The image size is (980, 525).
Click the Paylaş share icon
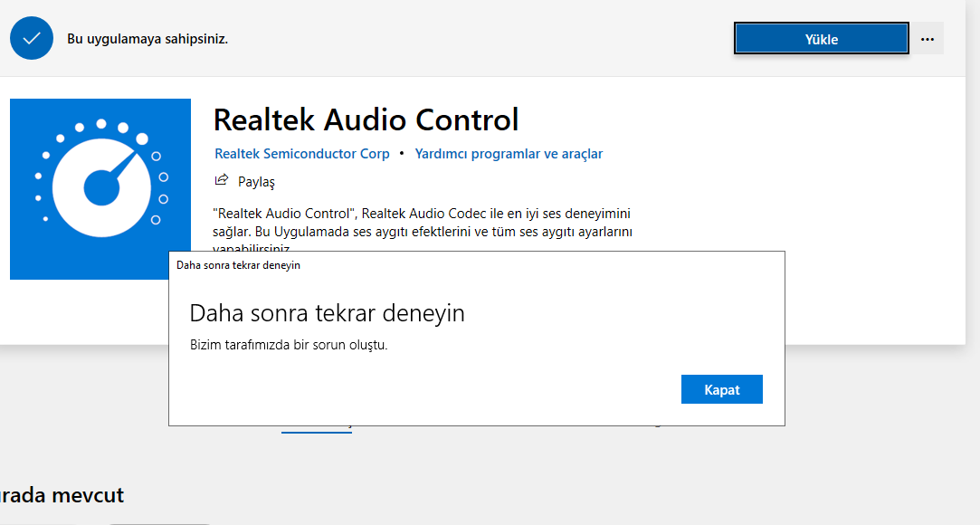(222, 181)
